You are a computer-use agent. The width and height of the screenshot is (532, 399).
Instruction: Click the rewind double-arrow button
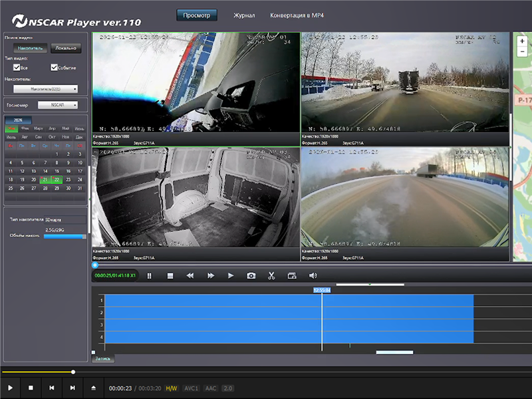(190, 275)
